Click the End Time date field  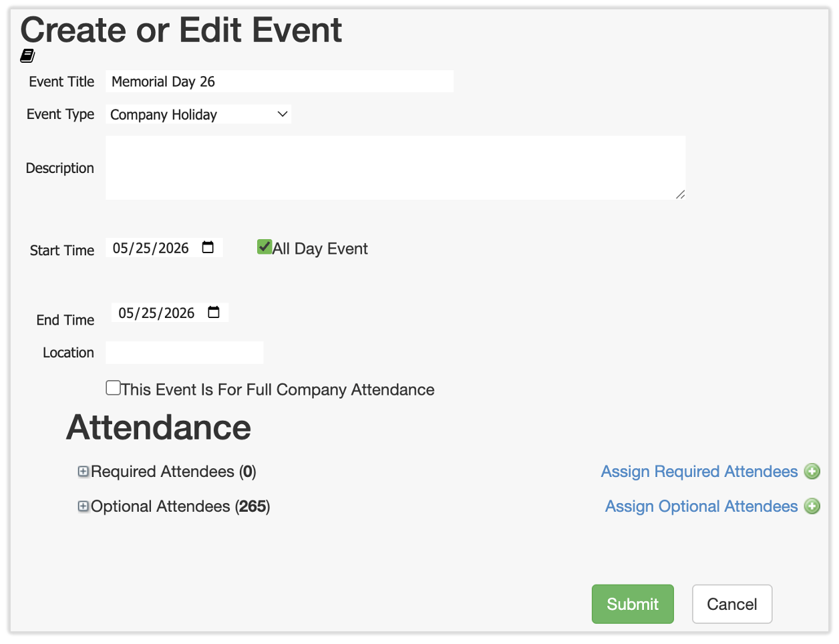pyautogui.click(x=156, y=313)
